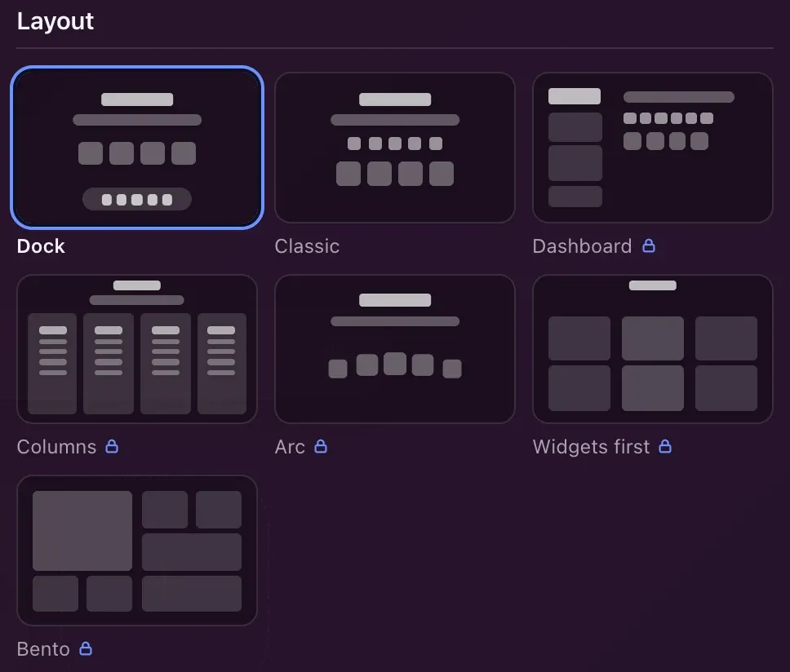790x672 pixels.
Task: Click the Dock label text
Action: pyautogui.click(x=41, y=246)
